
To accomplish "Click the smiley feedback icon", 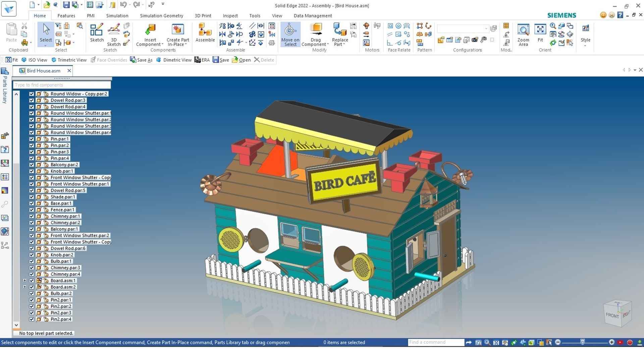I will pos(603,15).
